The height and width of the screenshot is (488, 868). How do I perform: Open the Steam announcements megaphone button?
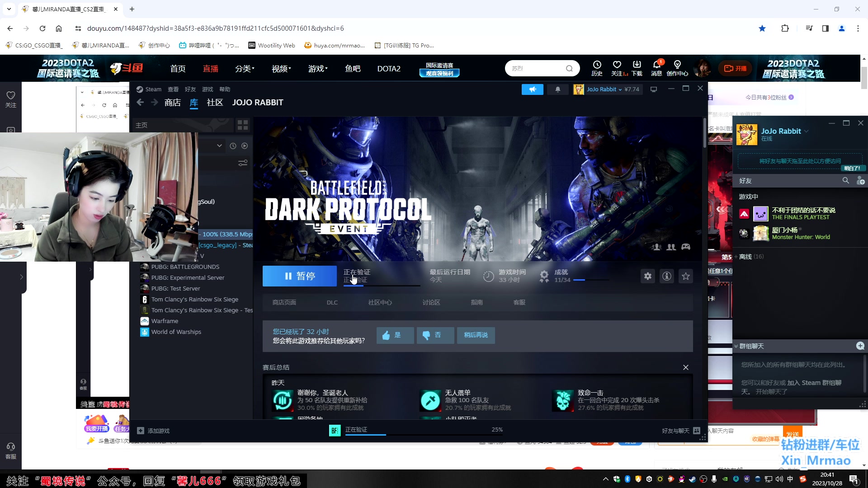coord(533,89)
